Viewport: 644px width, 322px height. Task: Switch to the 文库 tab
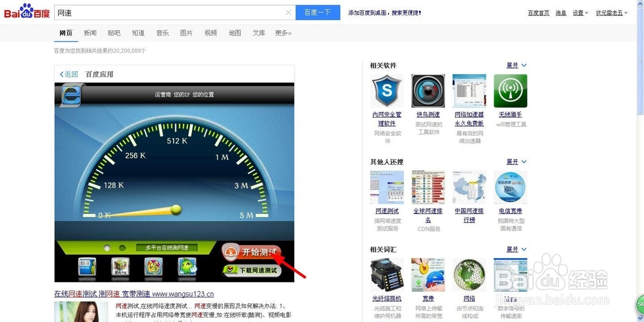tap(259, 33)
